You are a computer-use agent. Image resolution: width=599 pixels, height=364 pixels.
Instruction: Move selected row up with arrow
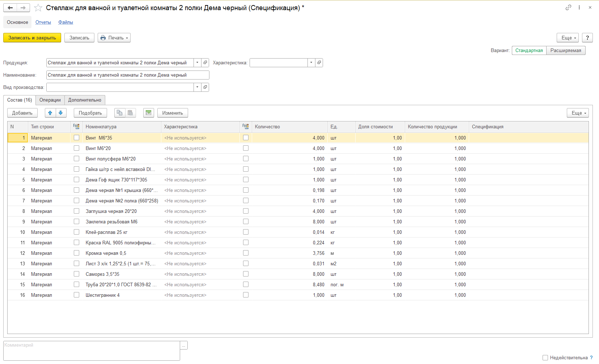50,113
